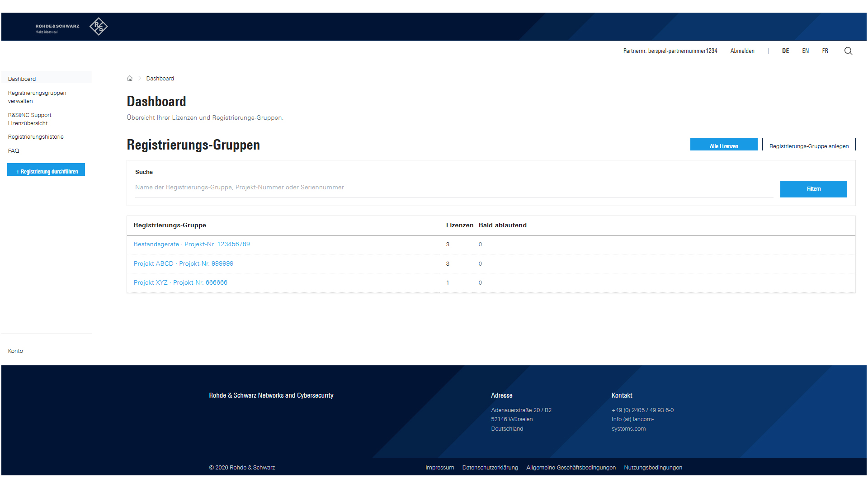The height and width of the screenshot is (488, 868).
Task: Open R&S®NC Support Lizenzübersicht
Action: [x=30, y=119]
